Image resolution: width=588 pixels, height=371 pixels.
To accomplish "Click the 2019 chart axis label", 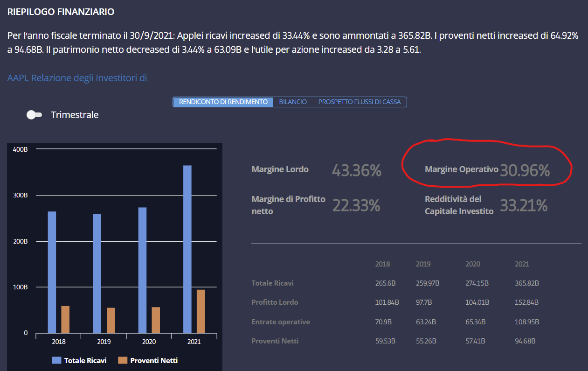I will click(104, 342).
